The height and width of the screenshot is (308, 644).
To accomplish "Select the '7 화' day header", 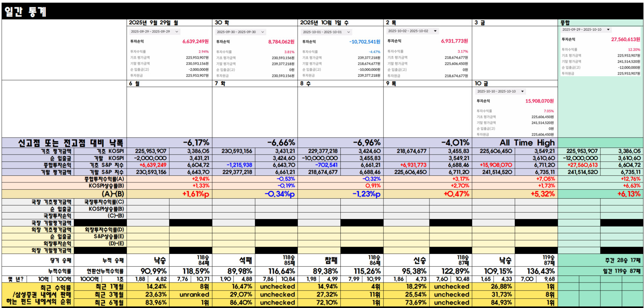I will coord(220,83).
